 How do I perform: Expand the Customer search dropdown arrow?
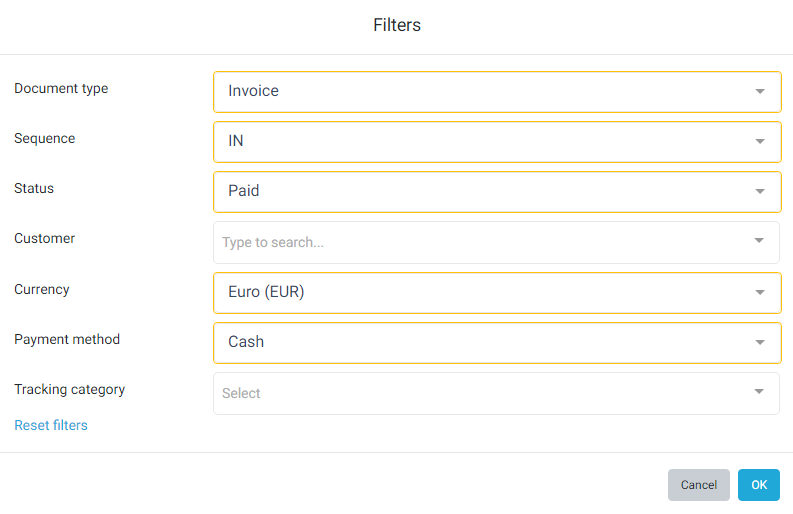coord(760,241)
